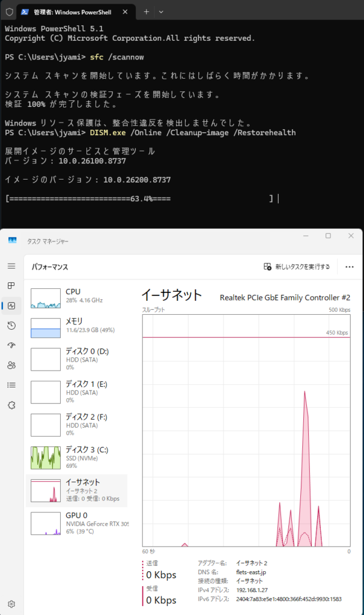Click the アダプター名 value イーサネット 2
The image size is (364, 615).
click(x=252, y=563)
